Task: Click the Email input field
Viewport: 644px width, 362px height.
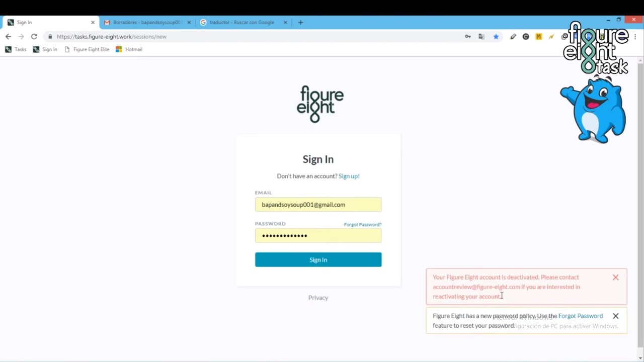Action: pos(318,205)
